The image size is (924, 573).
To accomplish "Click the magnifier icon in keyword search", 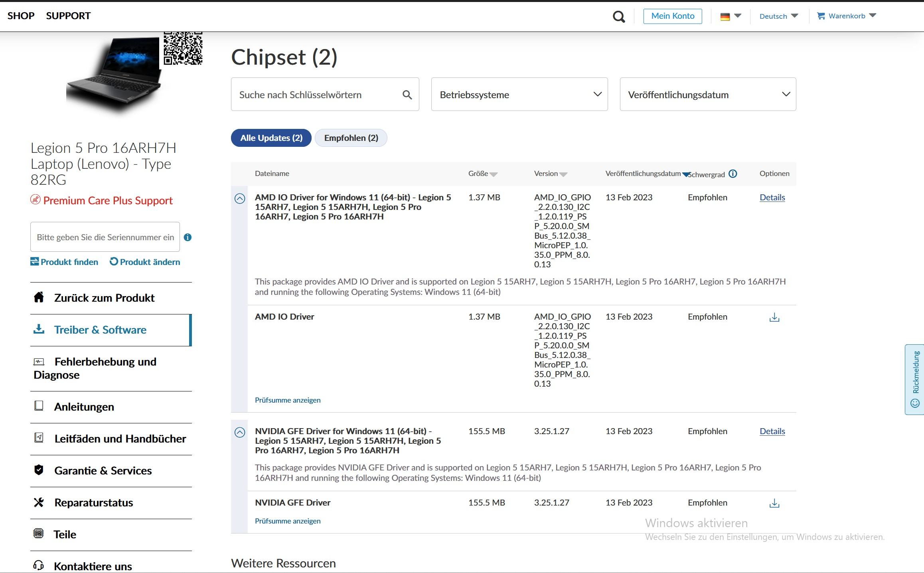I will [x=407, y=95].
